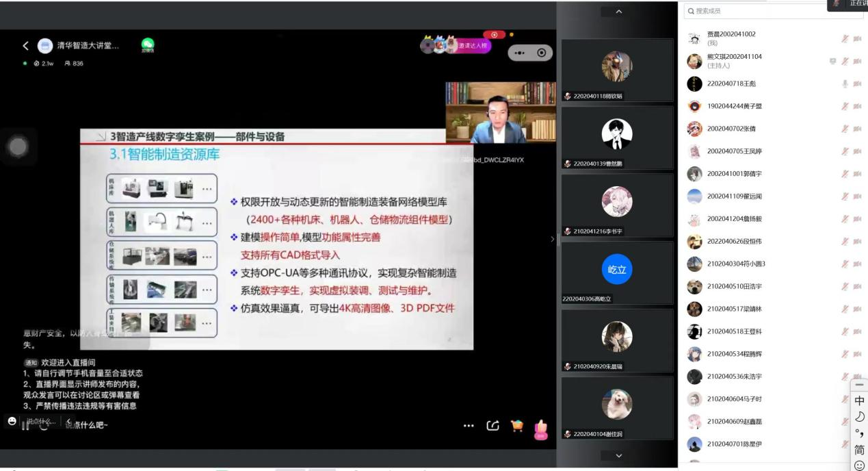The width and height of the screenshot is (868, 471).
Task: Click the 836 viewer count
Action: [73, 64]
